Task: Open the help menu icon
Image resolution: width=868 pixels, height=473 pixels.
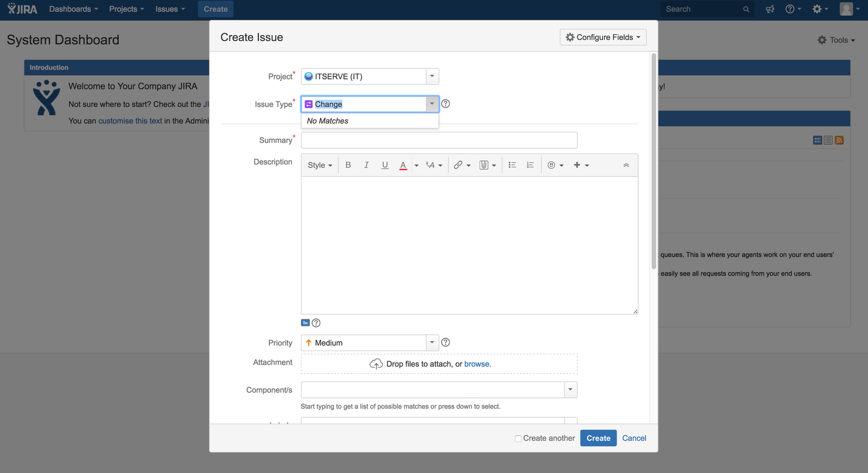Action: pyautogui.click(x=793, y=9)
